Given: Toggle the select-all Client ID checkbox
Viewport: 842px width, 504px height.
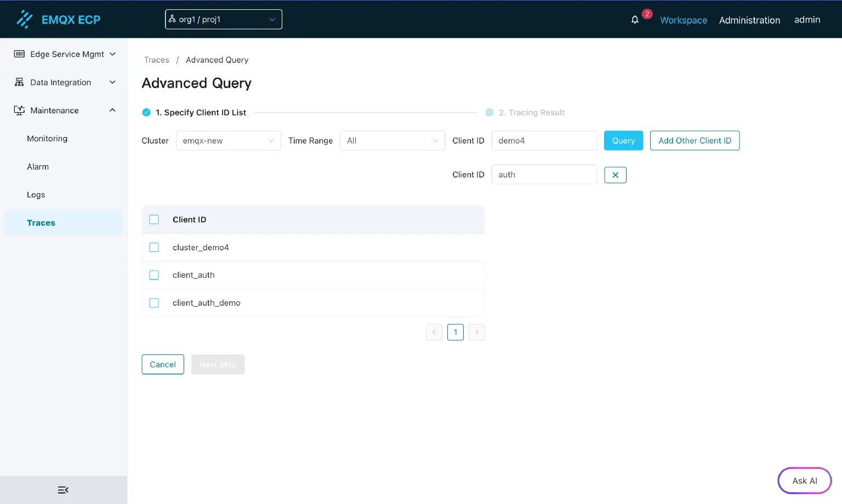Looking at the screenshot, I should (154, 220).
